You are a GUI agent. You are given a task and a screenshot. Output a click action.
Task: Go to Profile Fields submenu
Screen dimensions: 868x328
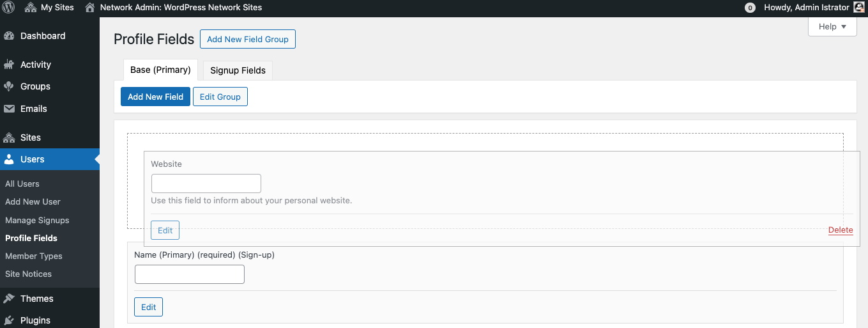click(31, 238)
